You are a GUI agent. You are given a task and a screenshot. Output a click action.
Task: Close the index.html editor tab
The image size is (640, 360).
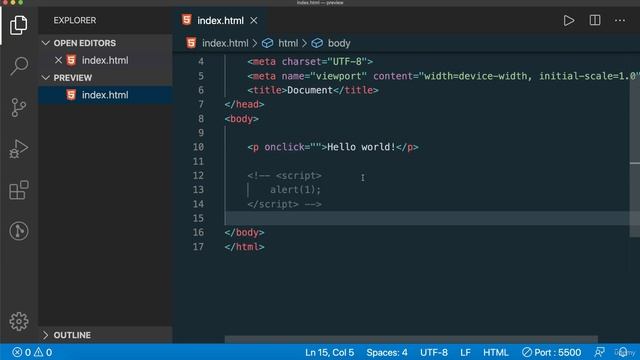[254, 20]
